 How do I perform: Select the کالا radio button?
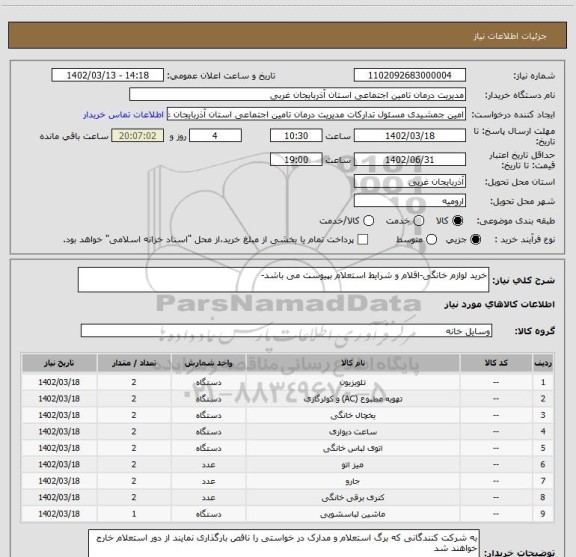pos(458,220)
